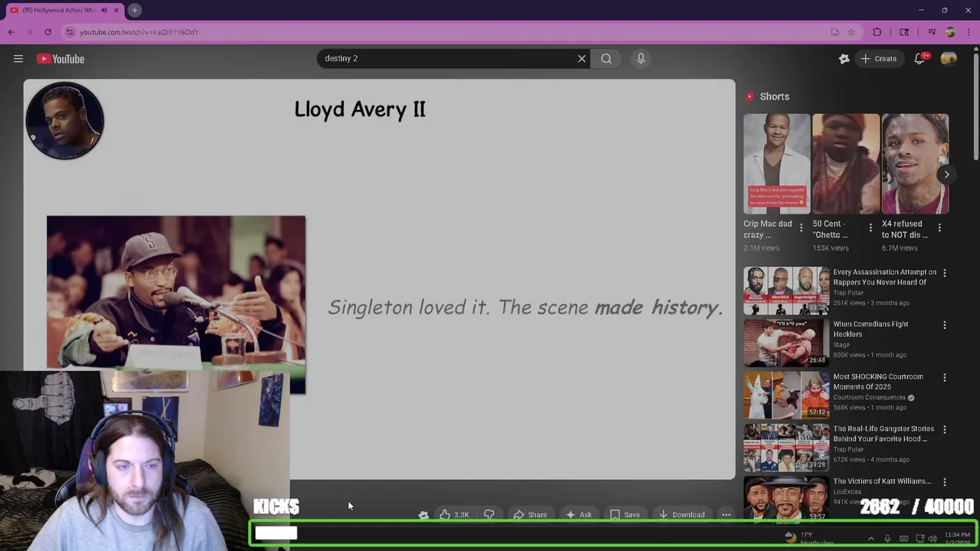
Task: Click the Ask button under the video
Action: pyautogui.click(x=579, y=515)
